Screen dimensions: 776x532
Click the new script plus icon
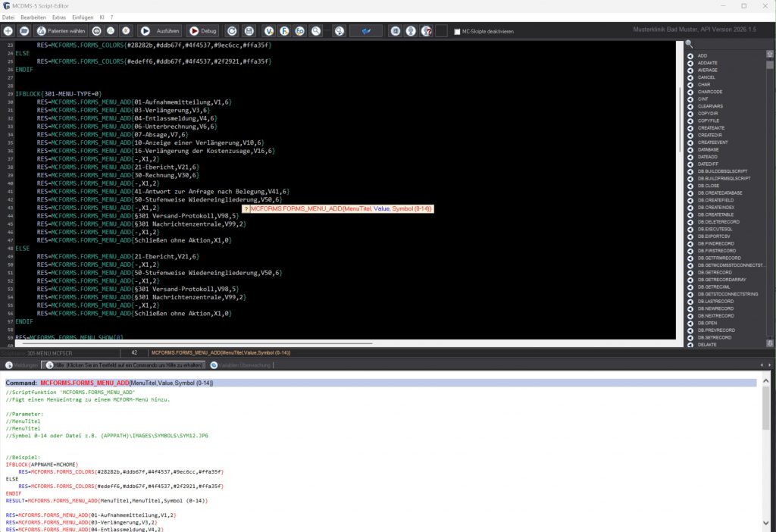[x=8, y=31]
